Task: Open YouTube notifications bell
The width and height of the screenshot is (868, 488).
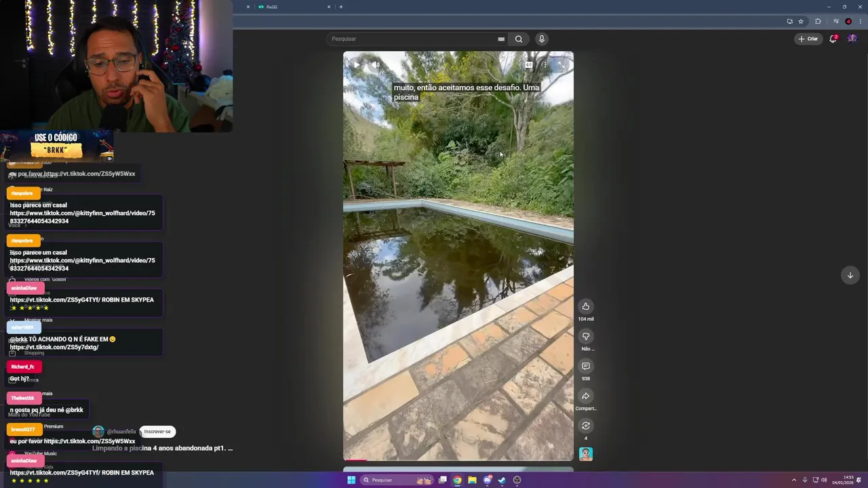Action: coord(833,39)
